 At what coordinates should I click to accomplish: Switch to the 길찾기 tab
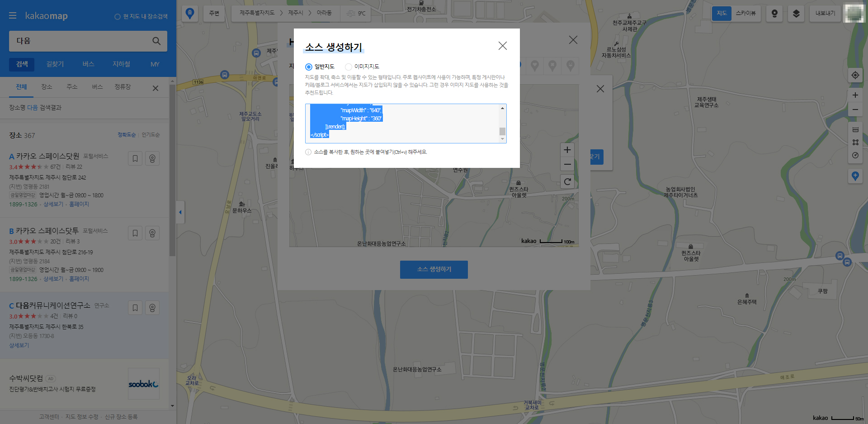tap(55, 64)
